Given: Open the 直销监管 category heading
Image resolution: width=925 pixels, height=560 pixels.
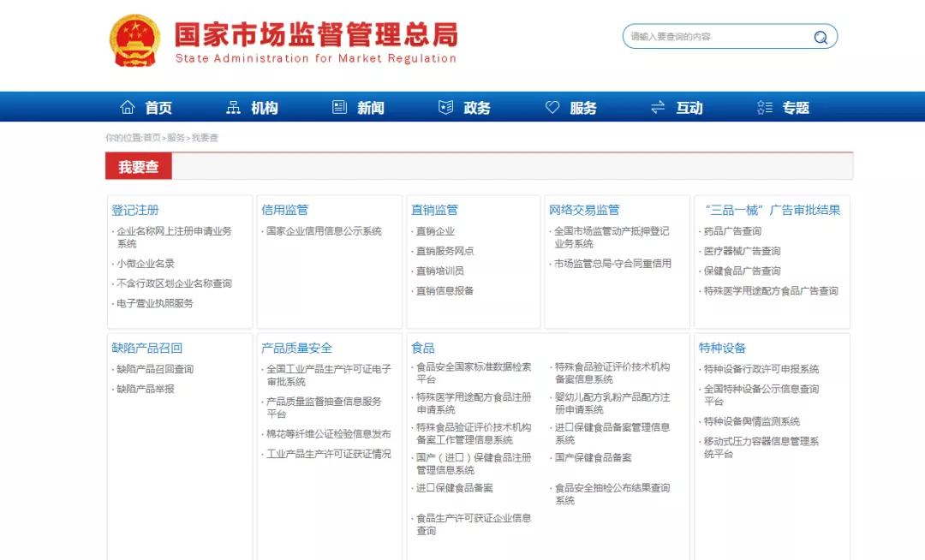Looking at the screenshot, I should click(x=435, y=210).
